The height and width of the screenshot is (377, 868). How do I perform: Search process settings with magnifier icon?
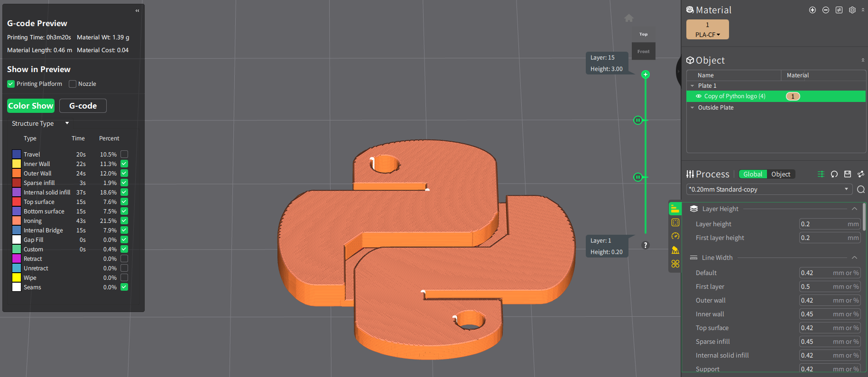[x=861, y=189]
